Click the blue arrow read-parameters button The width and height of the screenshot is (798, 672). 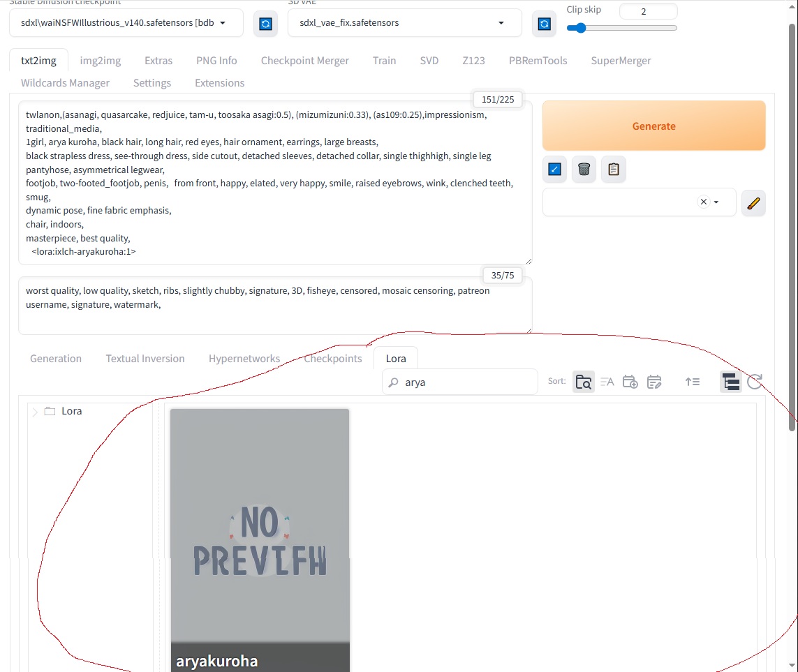coord(554,169)
